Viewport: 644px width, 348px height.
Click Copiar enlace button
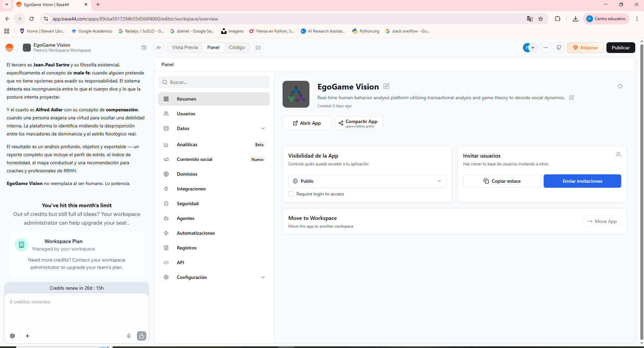coord(502,181)
